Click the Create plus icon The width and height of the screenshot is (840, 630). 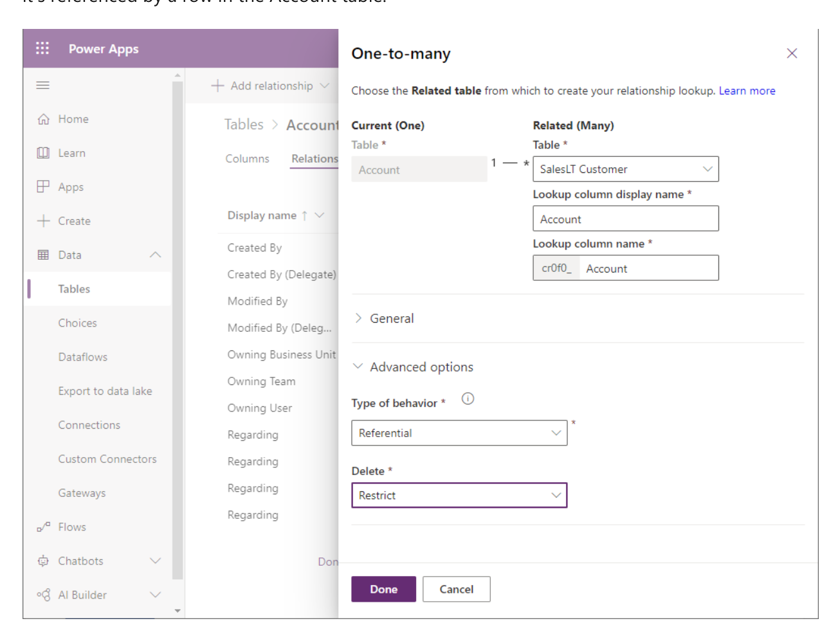[43, 221]
